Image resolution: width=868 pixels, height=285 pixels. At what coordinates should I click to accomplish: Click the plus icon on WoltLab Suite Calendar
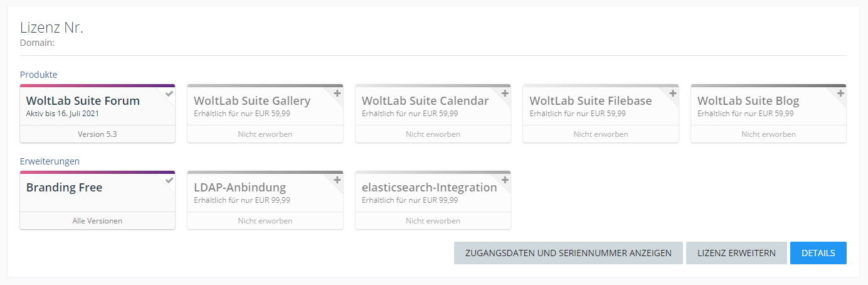(x=505, y=94)
